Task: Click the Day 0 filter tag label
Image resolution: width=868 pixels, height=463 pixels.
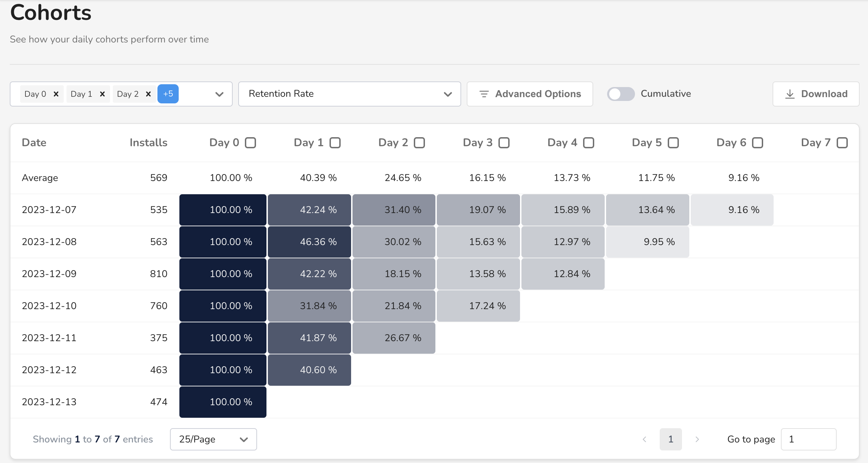Action: tap(36, 94)
